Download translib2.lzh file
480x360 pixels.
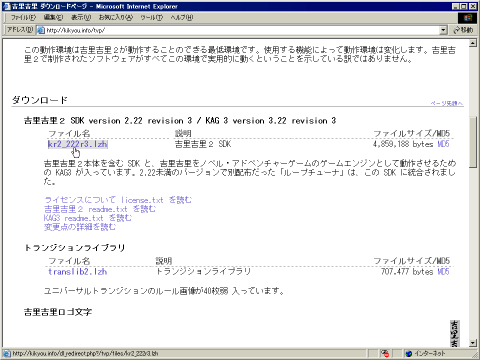pyautogui.click(x=77, y=272)
